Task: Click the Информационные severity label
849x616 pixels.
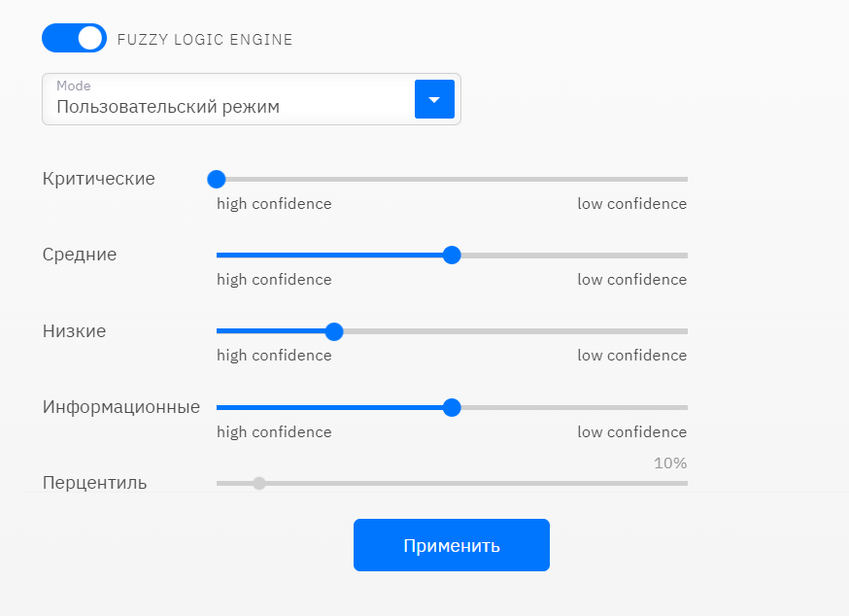Action: tap(121, 407)
